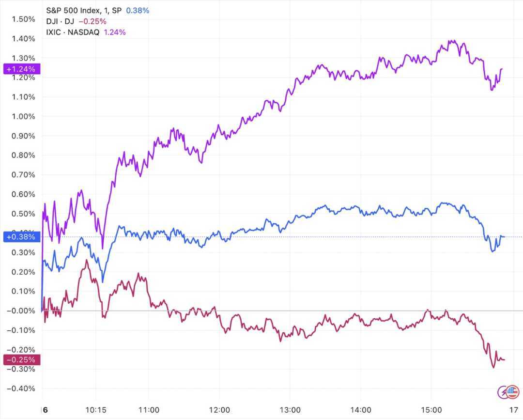Select the IXIC · NASDAQ legend entry
The height and width of the screenshot is (420, 523).
tap(73, 32)
